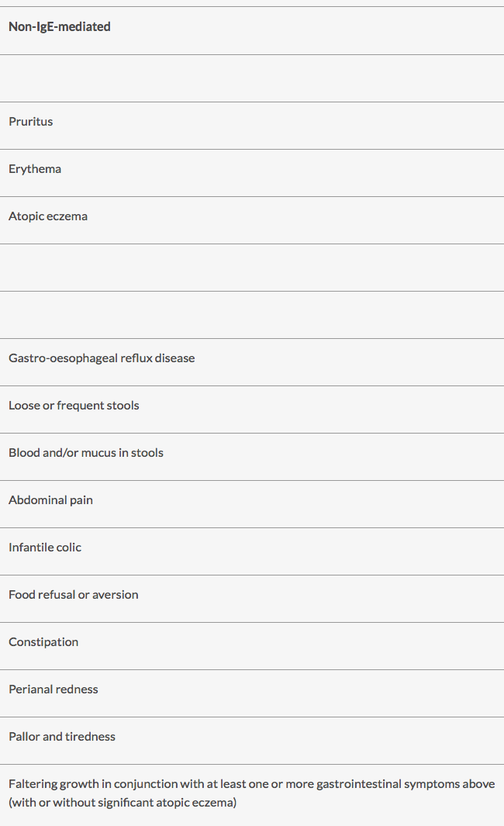The image size is (504, 826).
Task: Click the Atopic eczema row
Action: coord(252,220)
